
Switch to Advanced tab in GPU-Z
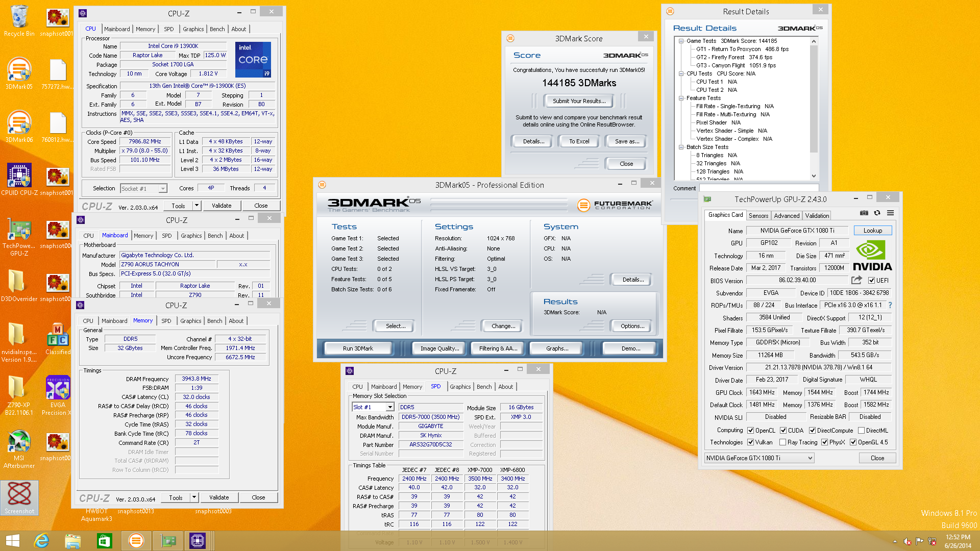pos(787,216)
